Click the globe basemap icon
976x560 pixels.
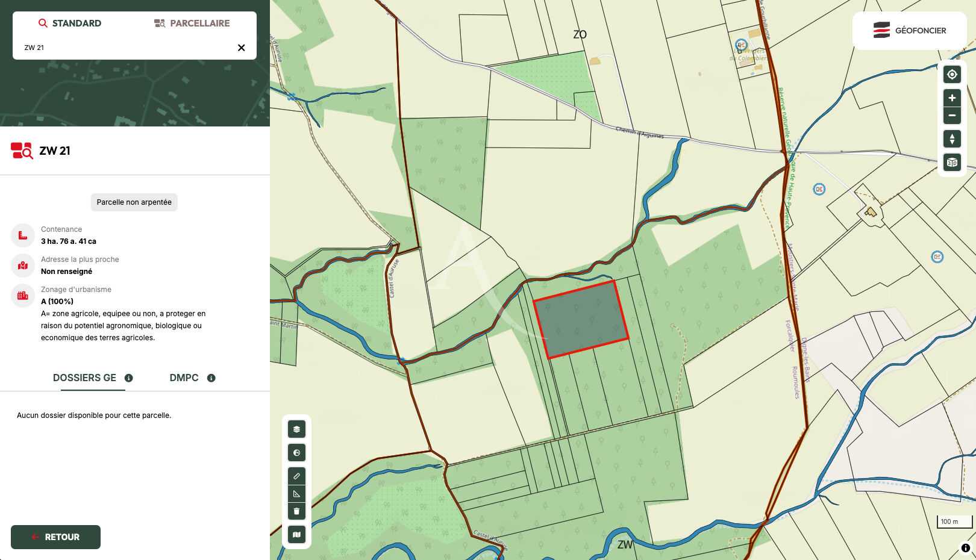(296, 453)
